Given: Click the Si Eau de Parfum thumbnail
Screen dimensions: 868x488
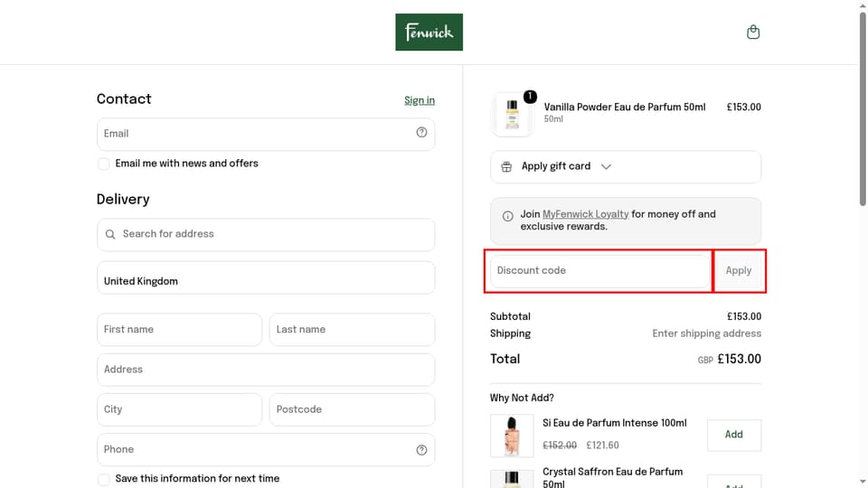Looking at the screenshot, I should [x=512, y=436].
